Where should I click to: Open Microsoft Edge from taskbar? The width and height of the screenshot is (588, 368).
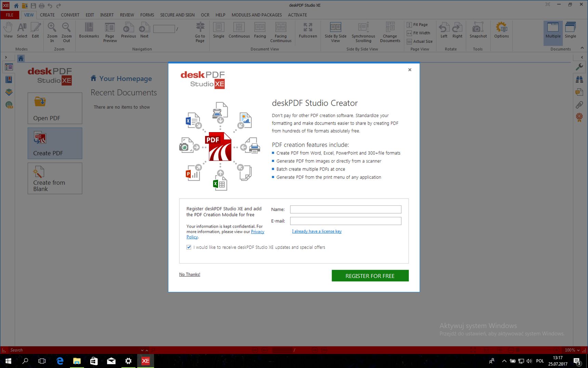pyautogui.click(x=60, y=361)
